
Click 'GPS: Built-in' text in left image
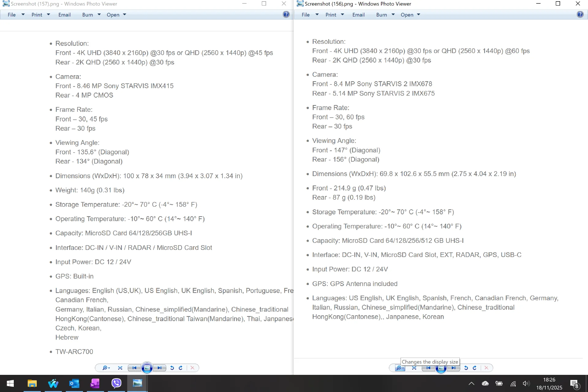click(x=74, y=276)
